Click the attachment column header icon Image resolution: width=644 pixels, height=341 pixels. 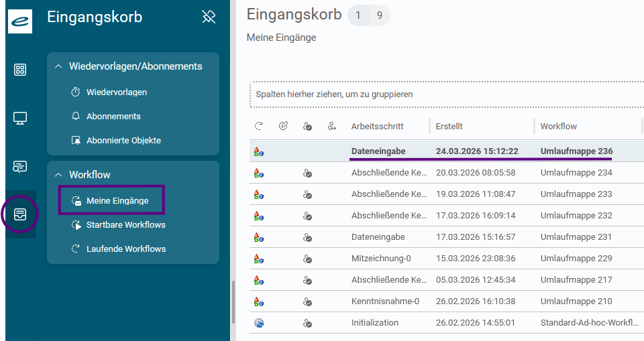(x=283, y=126)
